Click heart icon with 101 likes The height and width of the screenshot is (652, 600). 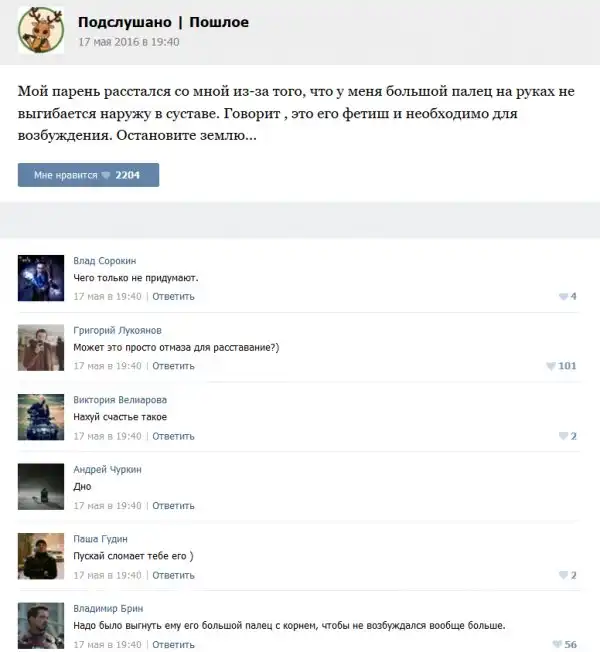coord(551,366)
